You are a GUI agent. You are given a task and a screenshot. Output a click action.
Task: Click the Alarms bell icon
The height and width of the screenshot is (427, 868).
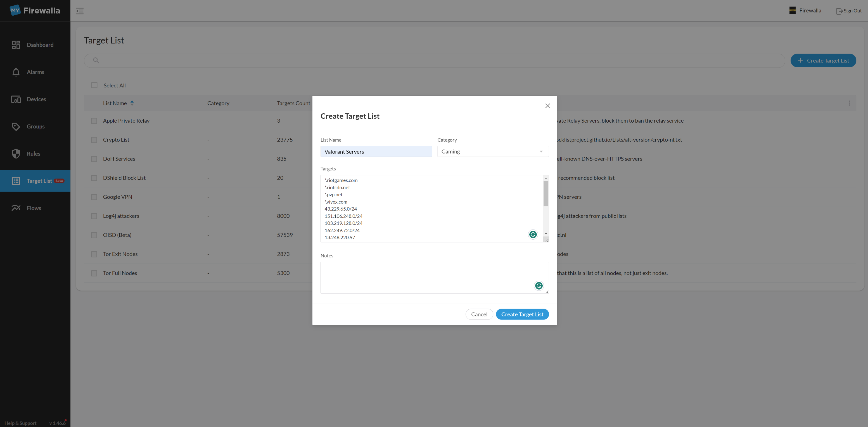click(x=16, y=72)
